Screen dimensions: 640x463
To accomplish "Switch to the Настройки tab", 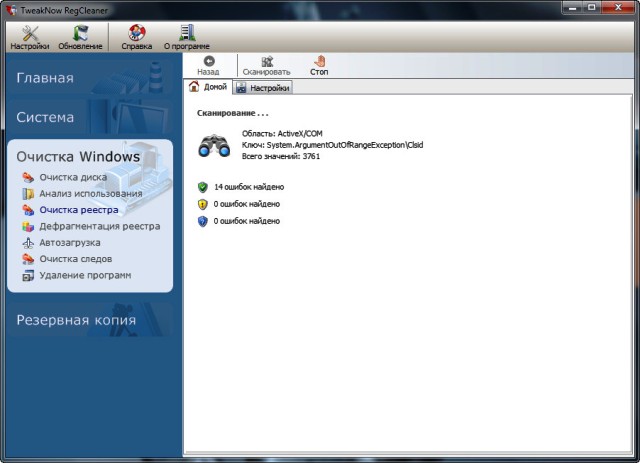I will (263, 87).
